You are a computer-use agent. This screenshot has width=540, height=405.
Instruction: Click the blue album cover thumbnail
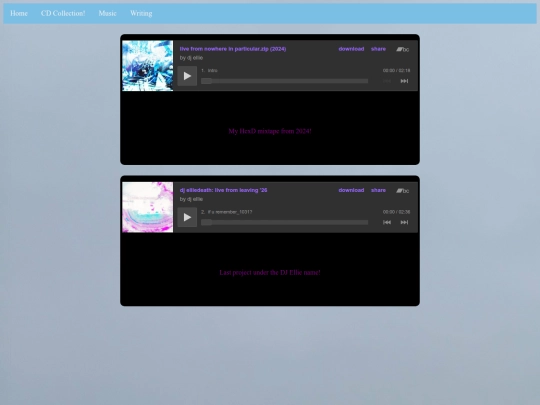coord(148,66)
